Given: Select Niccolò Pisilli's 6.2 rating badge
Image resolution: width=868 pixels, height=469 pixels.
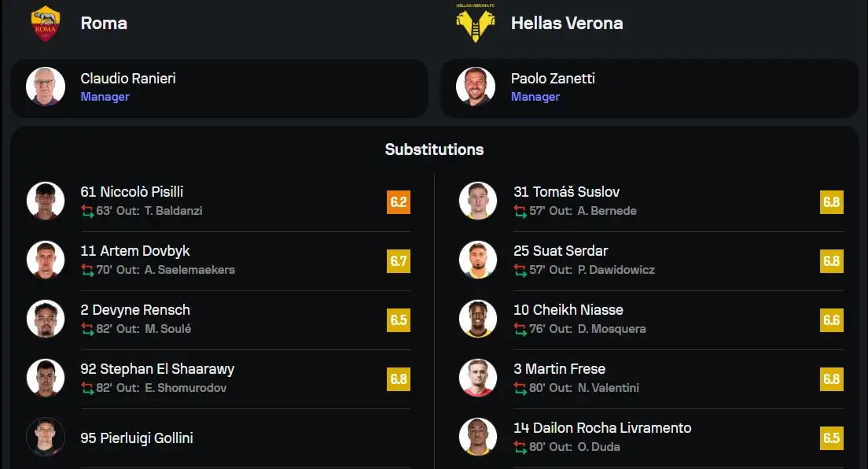Looking at the screenshot, I should tap(399, 201).
